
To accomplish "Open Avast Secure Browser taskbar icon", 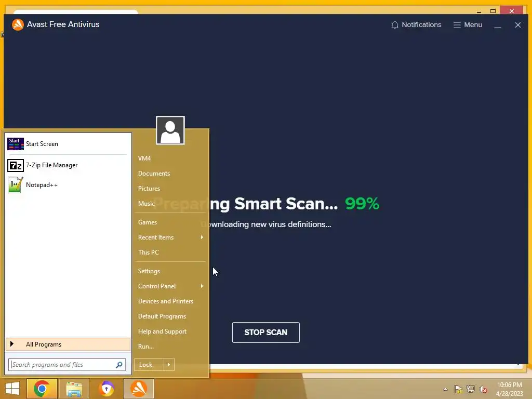I will (107, 389).
